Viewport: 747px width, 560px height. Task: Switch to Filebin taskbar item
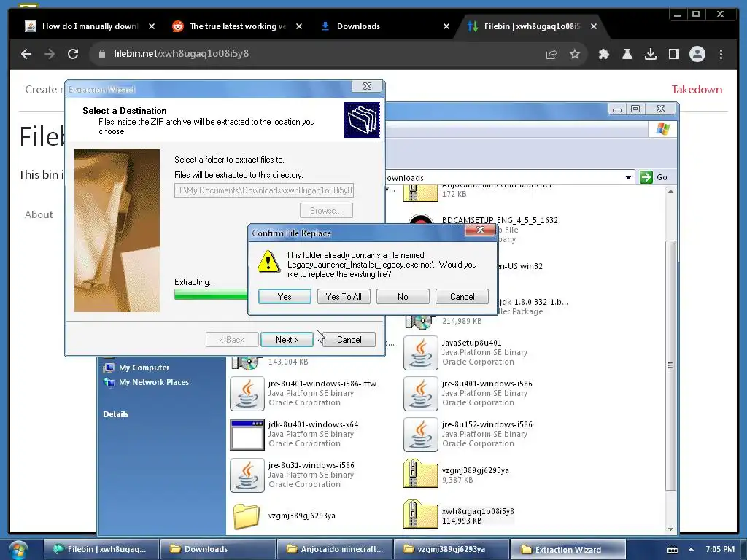(101, 549)
